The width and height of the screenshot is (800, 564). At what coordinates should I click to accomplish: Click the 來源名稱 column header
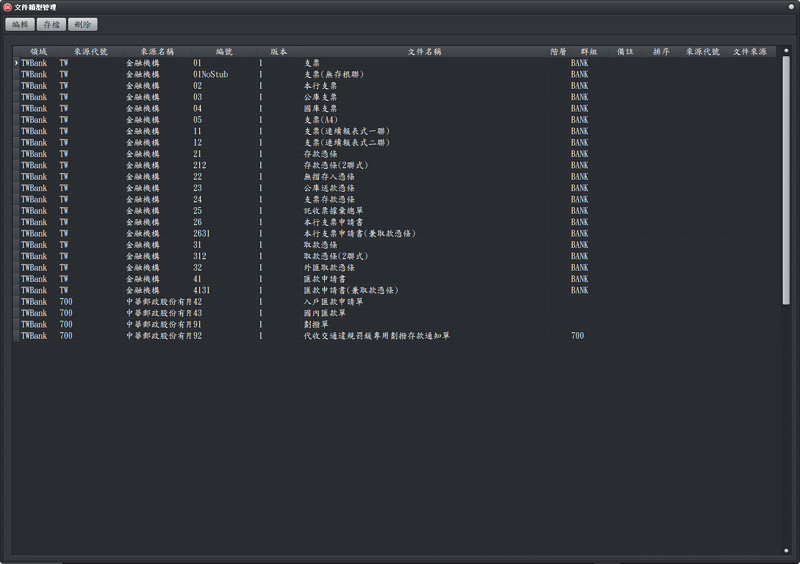tap(157, 51)
